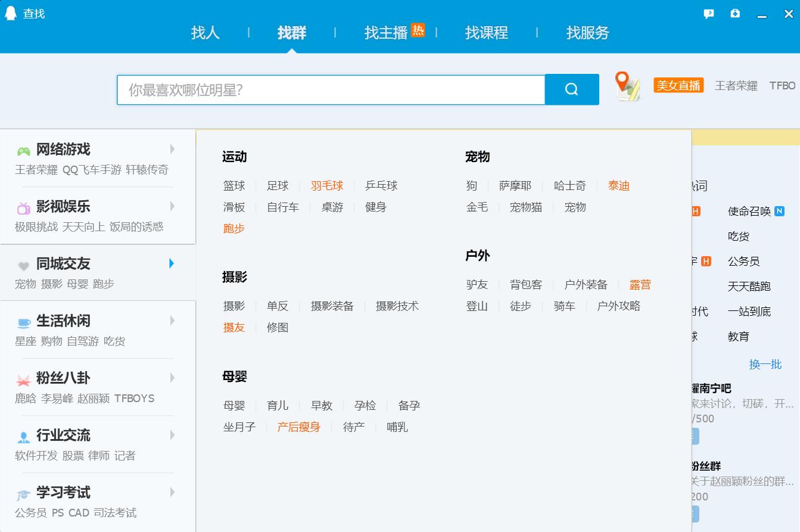Viewport: 800px width, 532px height.
Task: Select the 羽毛球 category under 运动
Action: coord(328,185)
